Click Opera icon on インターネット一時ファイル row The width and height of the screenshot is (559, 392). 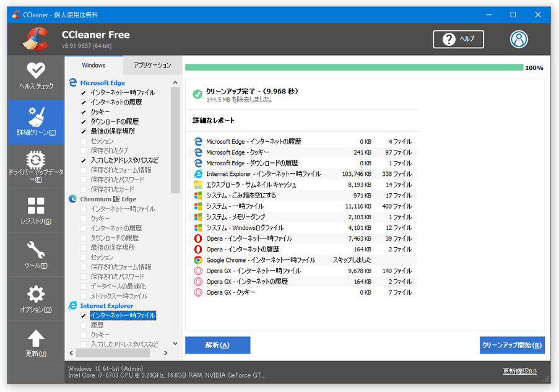click(x=198, y=238)
